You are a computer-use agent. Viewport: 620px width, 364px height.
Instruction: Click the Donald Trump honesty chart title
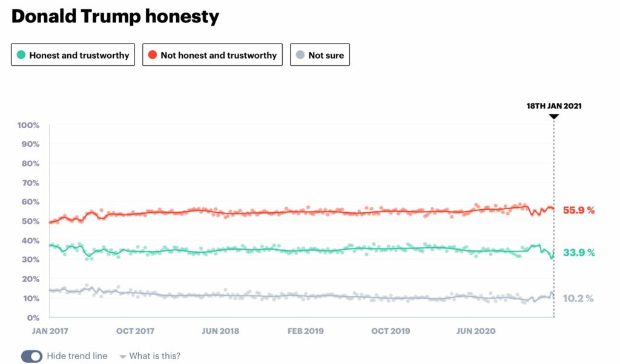[115, 16]
